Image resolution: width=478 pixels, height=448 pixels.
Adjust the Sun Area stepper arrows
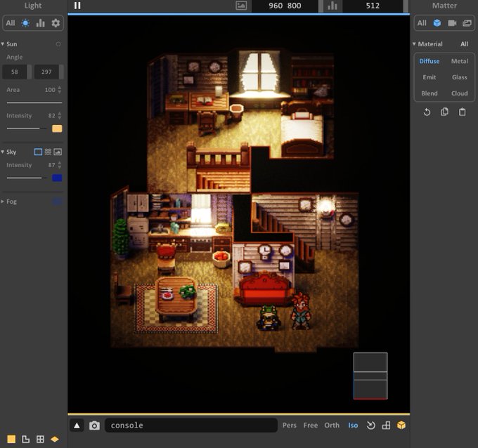(60, 90)
